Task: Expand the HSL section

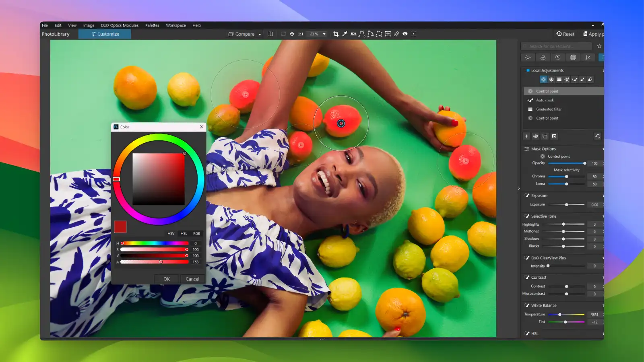Action: [535, 333]
